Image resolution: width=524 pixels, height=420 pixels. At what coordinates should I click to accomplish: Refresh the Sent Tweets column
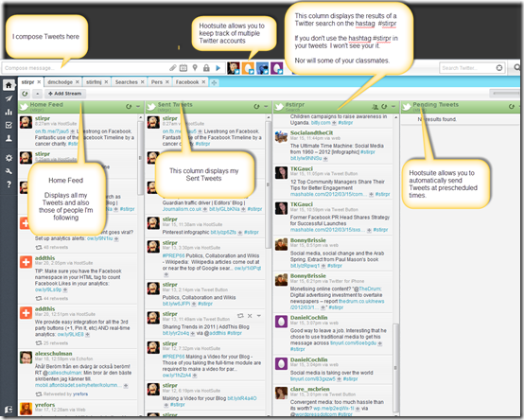(256, 107)
